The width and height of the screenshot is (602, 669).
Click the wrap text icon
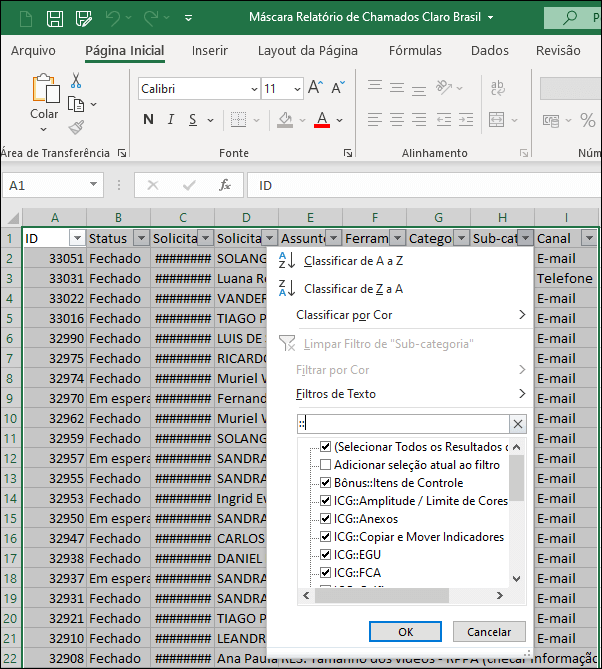[497, 87]
